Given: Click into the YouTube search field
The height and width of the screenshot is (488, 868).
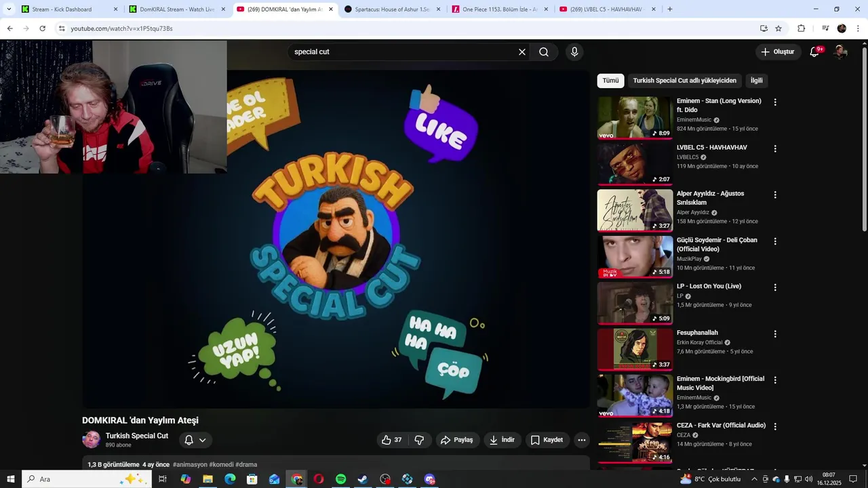Looking at the screenshot, I should click(x=403, y=52).
